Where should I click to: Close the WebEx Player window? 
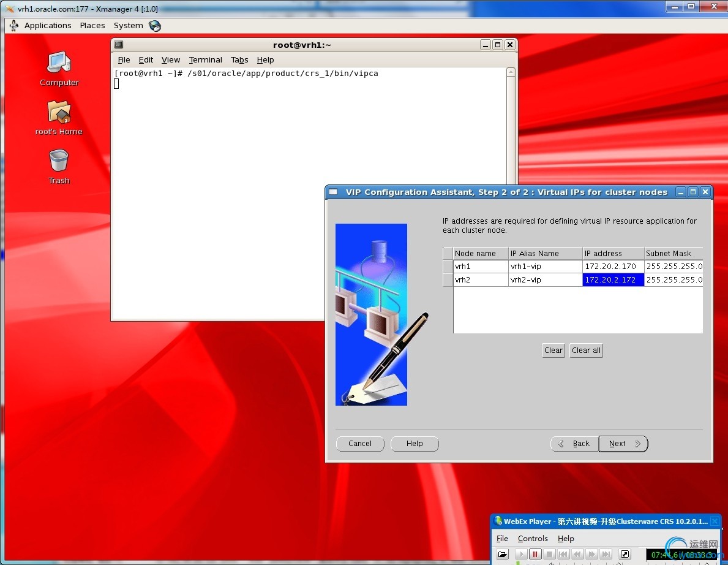pyautogui.click(x=715, y=521)
